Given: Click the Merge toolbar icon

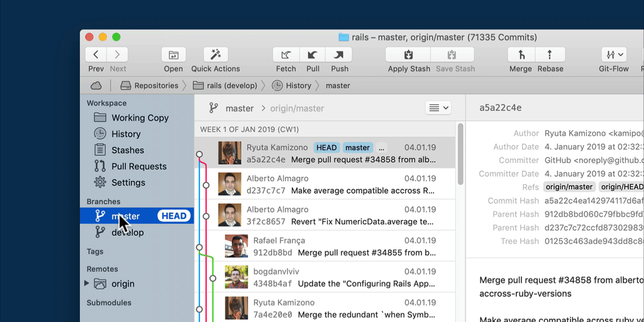Looking at the screenshot, I should (521, 55).
